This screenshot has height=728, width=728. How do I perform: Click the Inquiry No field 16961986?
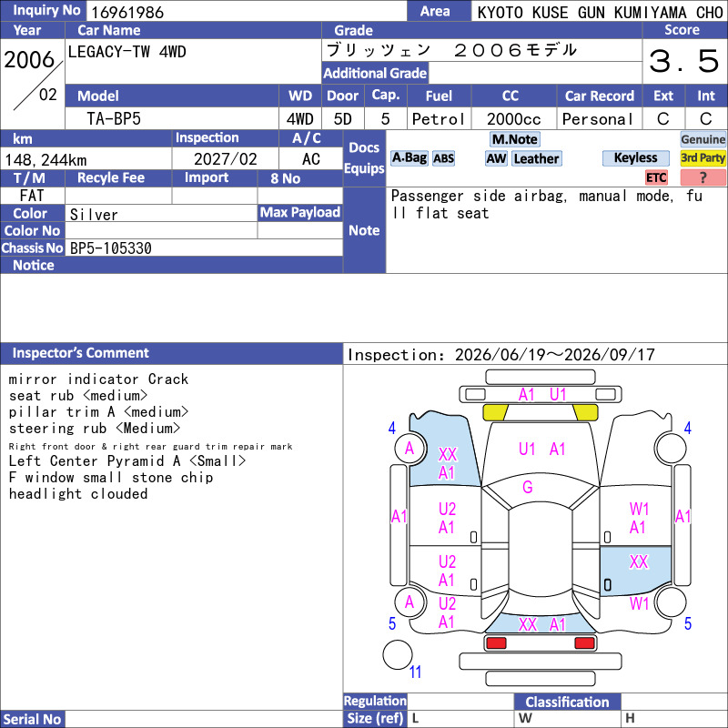pos(246,12)
